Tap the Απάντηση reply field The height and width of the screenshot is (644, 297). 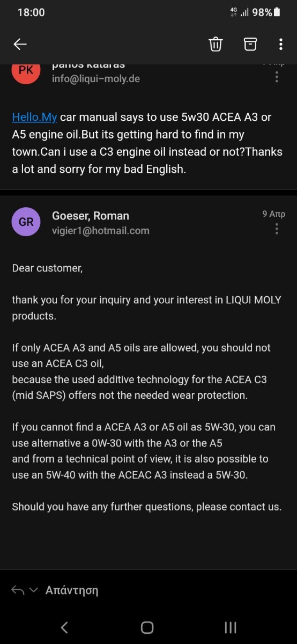72,590
